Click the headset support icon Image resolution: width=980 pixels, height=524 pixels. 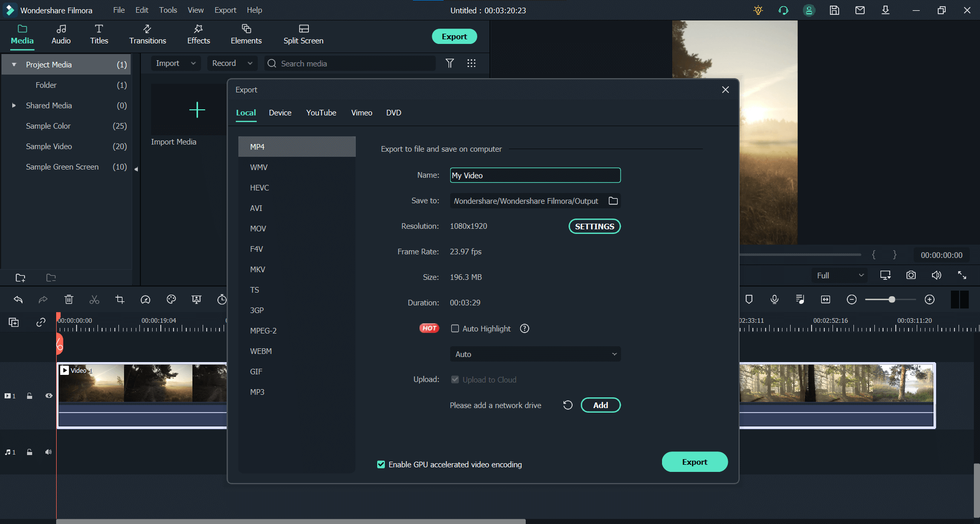point(783,10)
